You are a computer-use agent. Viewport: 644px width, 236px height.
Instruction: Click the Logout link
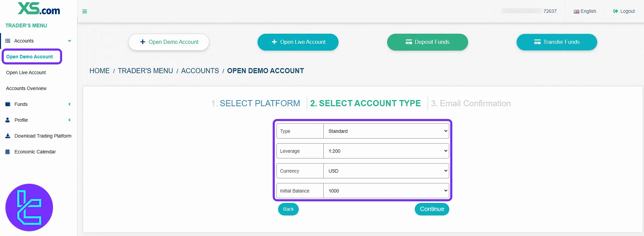[624, 11]
